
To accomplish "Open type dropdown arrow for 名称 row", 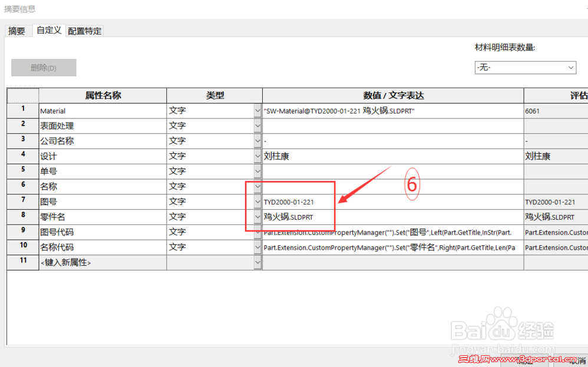I will pos(257,186).
